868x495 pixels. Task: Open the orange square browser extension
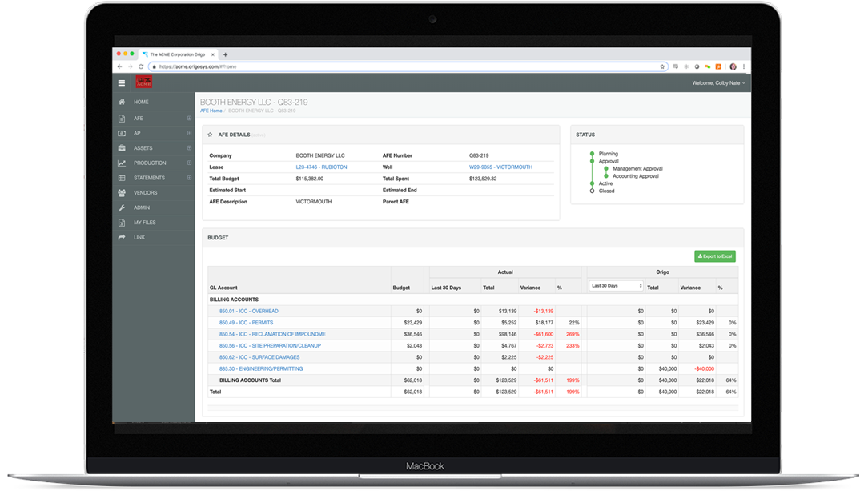[x=718, y=66]
